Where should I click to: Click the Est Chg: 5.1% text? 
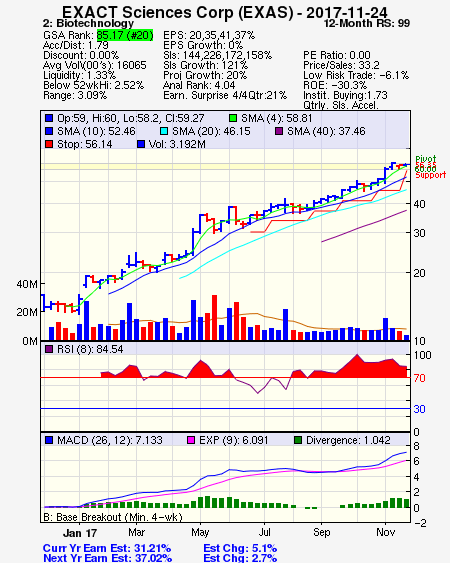240,548
